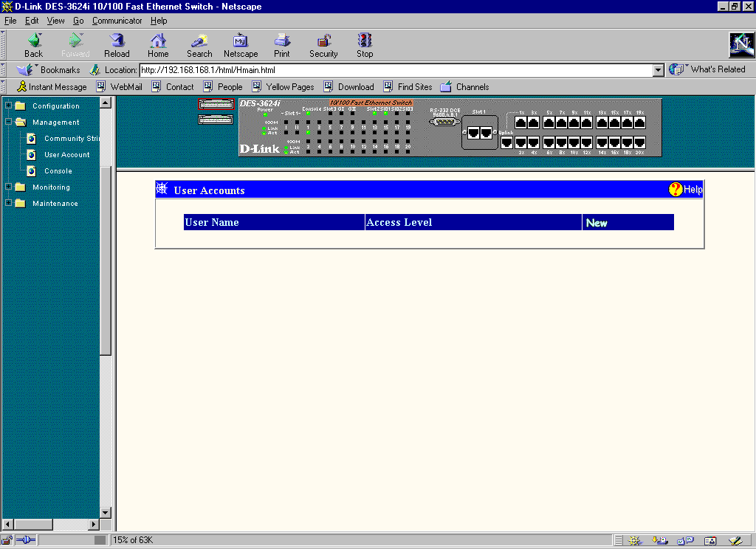The height and width of the screenshot is (549, 756).
Task: Click the Back arrow icon
Action: coord(34,41)
